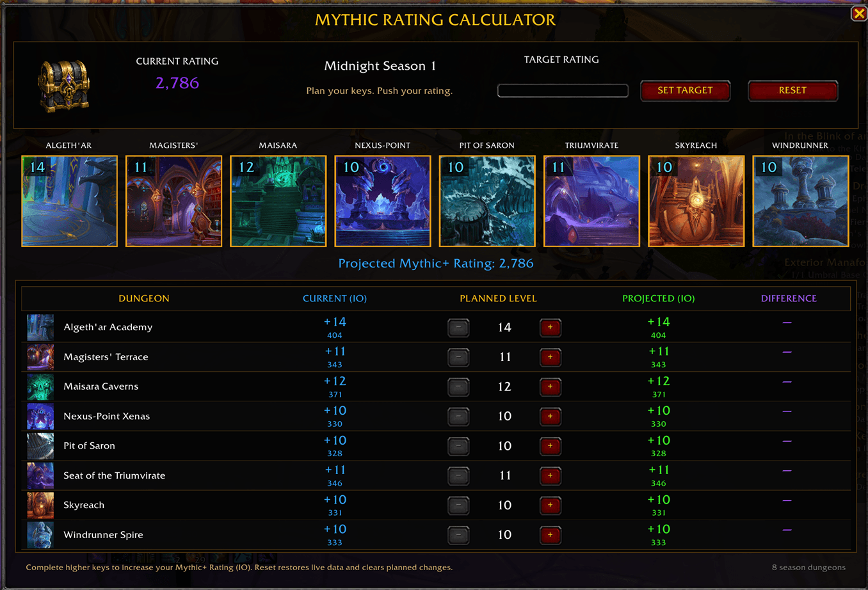Decrease Seat of the Triumvirate planned level

(x=458, y=475)
